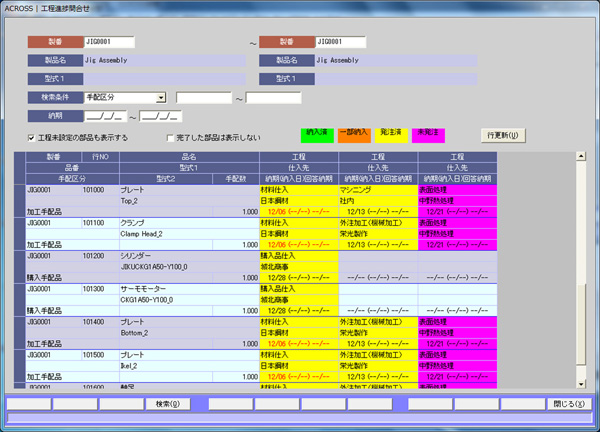Click row selector for row 101200
Viewport: 600px width, 432px height.
point(20,267)
